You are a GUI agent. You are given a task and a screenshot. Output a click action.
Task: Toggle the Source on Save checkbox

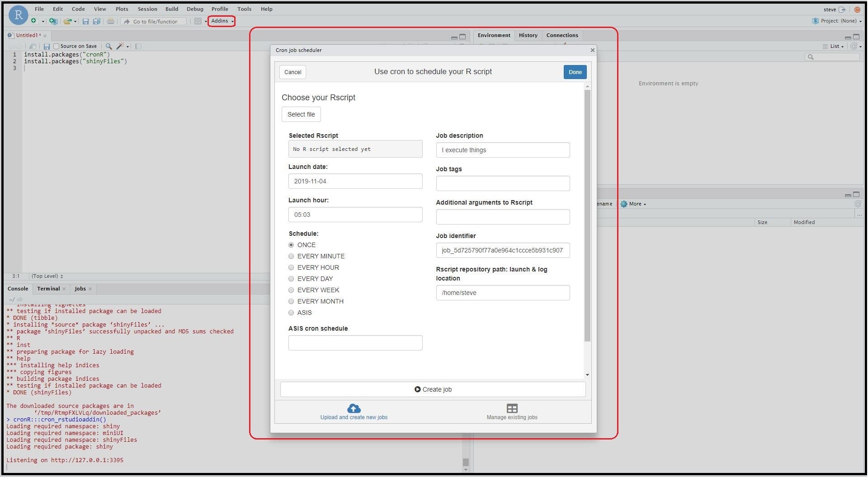tap(57, 46)
